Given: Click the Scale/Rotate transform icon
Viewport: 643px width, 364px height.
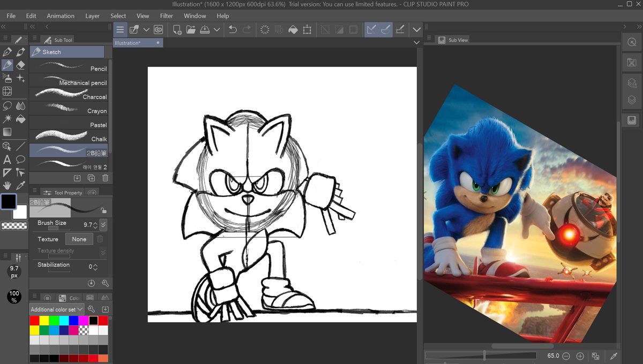Looking at the screenshot, I should [x=307, y=29].
